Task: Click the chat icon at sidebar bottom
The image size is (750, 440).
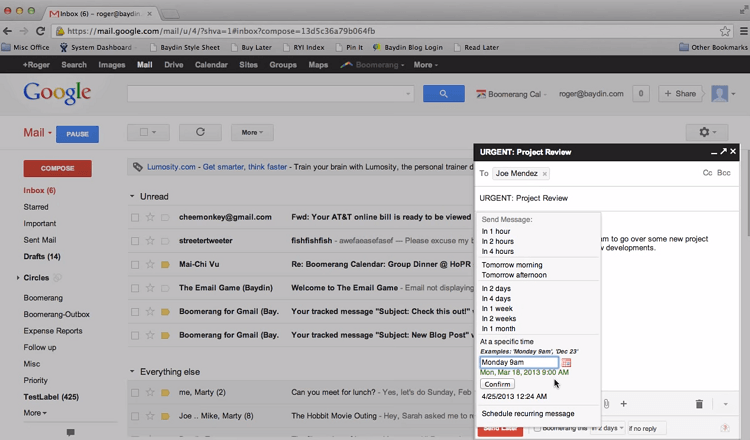Action: pyautogui.click(x=70, y=432)
